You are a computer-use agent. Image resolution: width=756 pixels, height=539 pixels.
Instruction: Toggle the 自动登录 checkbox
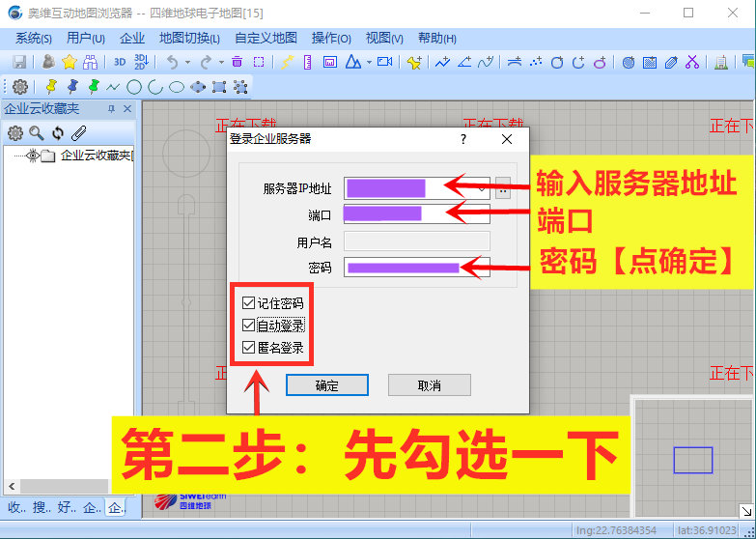(249, 326)
